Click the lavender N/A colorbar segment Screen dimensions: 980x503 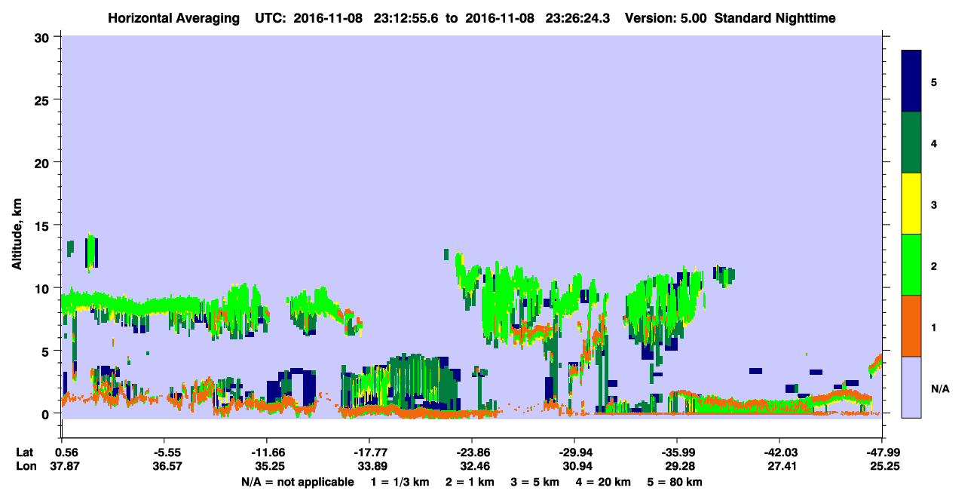click(911, 387)
